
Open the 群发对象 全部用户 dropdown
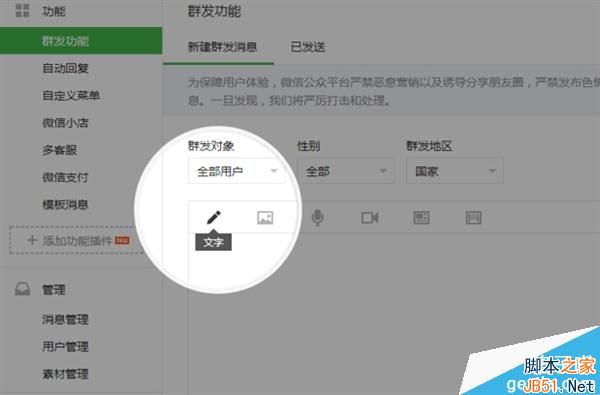pos(236,171)
